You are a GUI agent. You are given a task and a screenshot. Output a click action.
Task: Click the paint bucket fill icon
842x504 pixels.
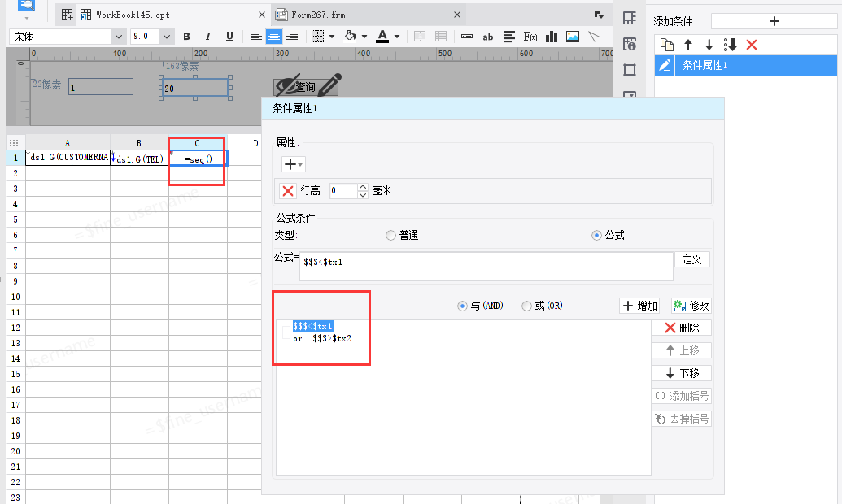351,36
